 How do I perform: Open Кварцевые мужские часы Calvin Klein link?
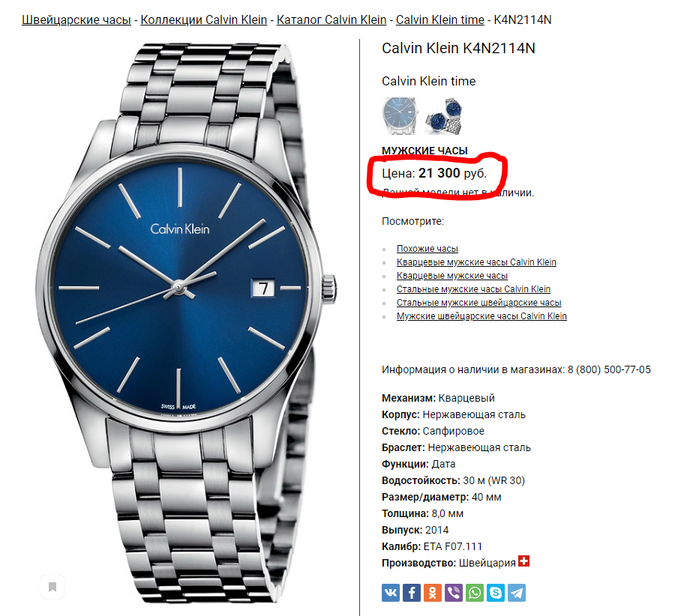point(476,262)
